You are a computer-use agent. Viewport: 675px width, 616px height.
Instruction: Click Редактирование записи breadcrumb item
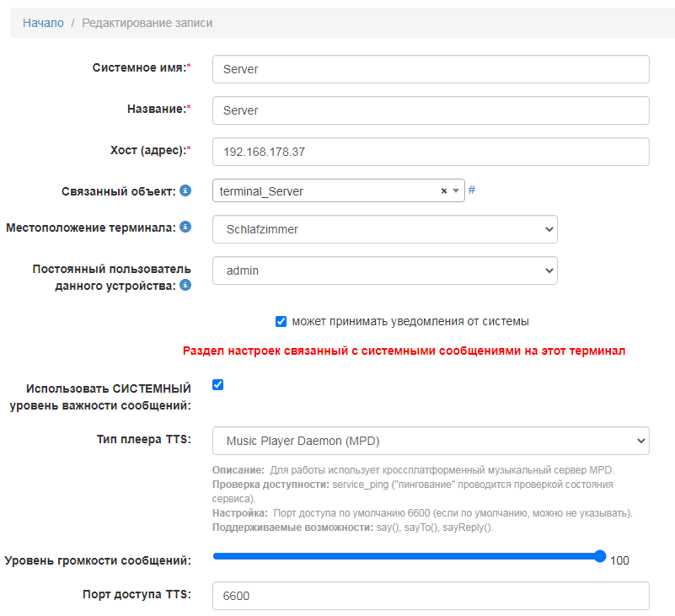coord(147,23)
